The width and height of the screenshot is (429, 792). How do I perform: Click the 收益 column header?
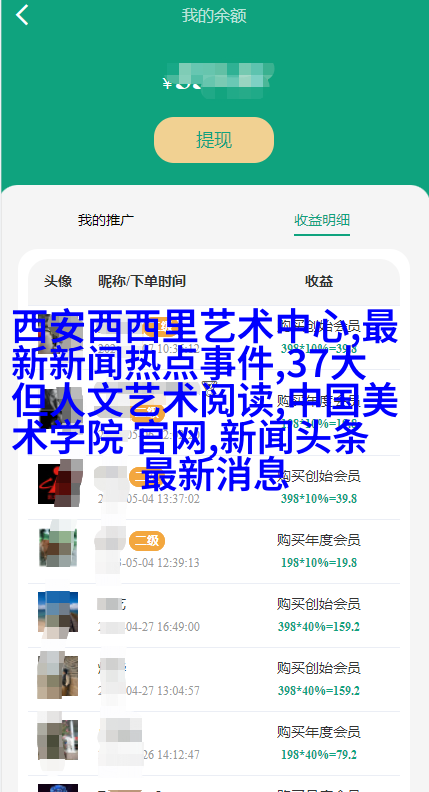319,281
